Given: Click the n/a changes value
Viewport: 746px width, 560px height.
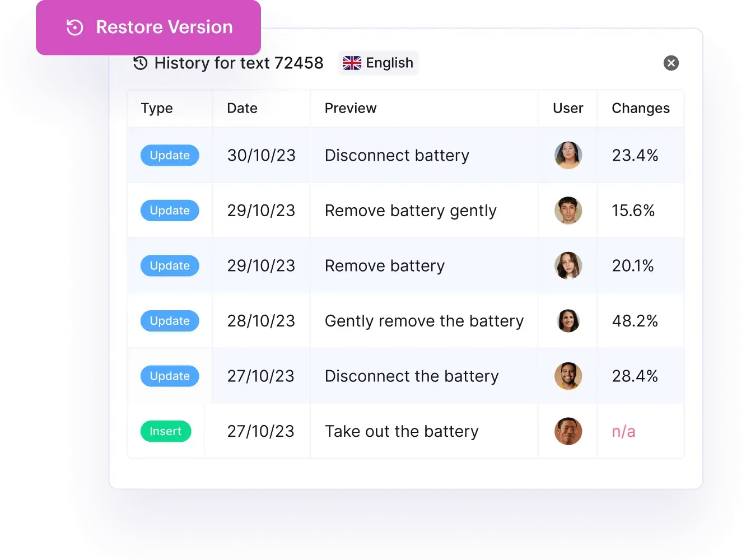Looking at the screenshot, I should (x=623, y=431).
